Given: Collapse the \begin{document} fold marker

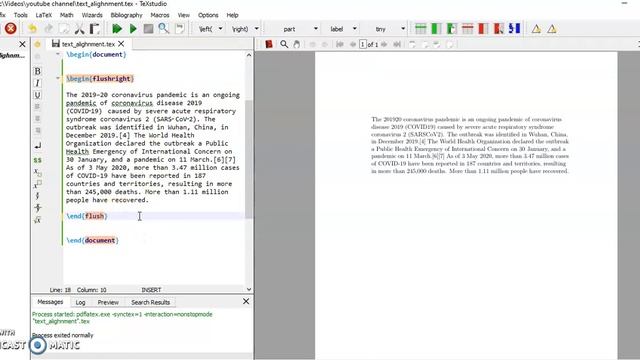Looking at the screenshot, I should [58, 54].
